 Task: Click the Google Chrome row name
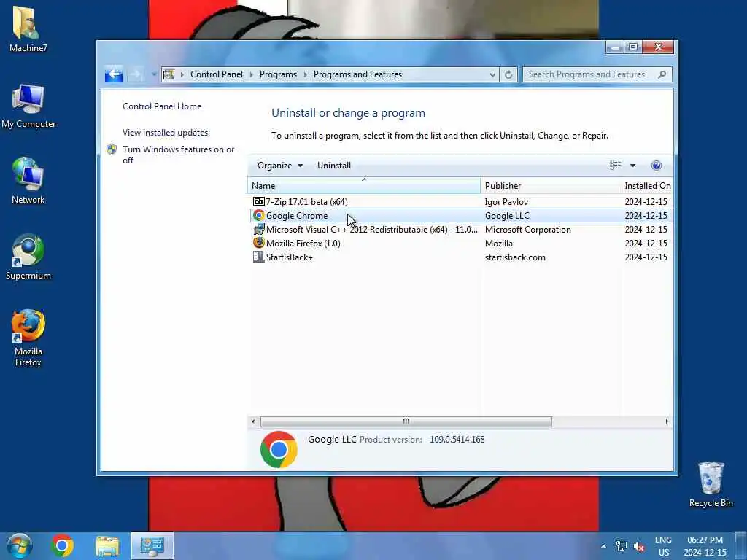coord(297,216)
